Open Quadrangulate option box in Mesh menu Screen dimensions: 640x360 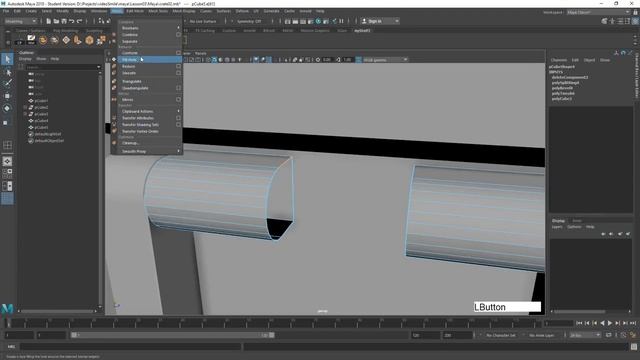click(x=178, y=88)
